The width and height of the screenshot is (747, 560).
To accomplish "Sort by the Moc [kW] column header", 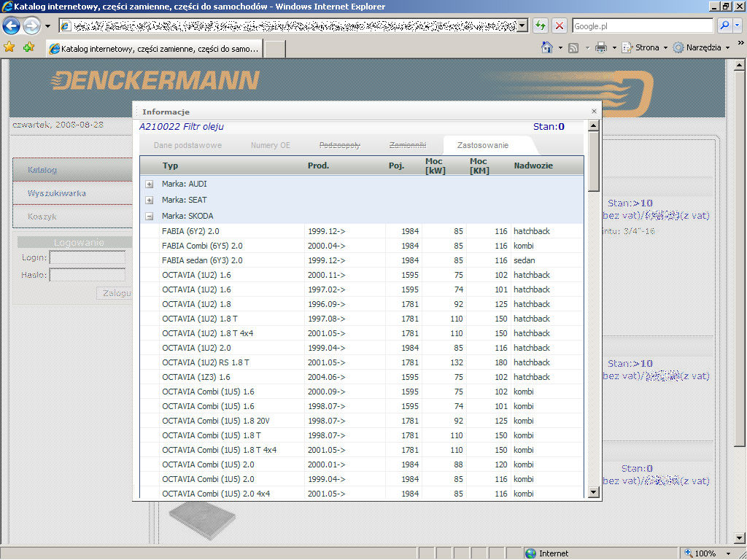I will click(x=435, y=166).
